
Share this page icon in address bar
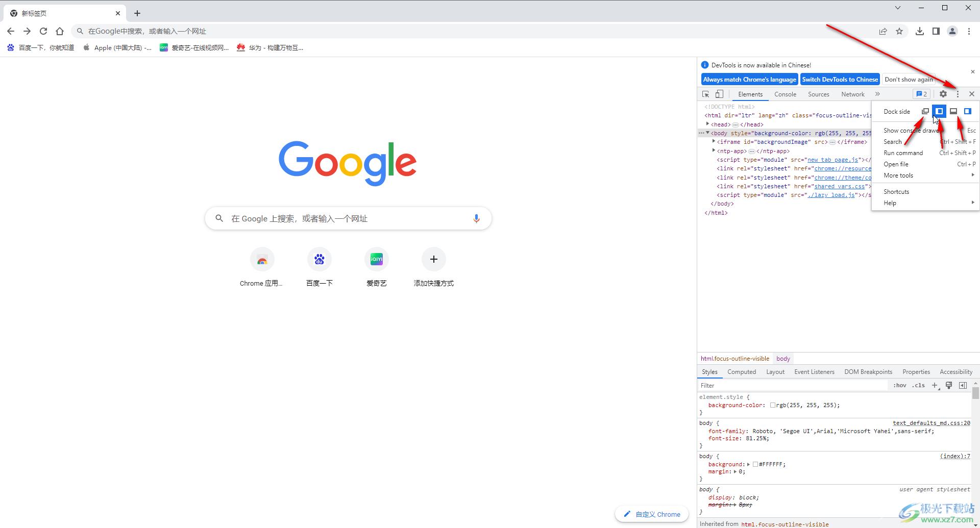click(x=883, y=31)
